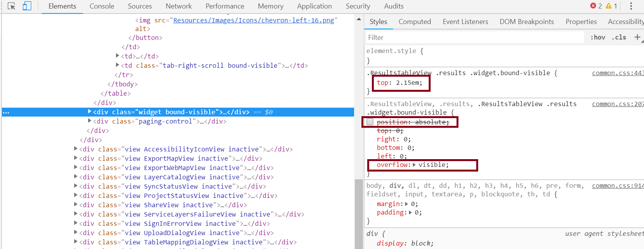The width and height of the screenshot is (644, 249).
Task: Expand the LayerCatalogView inactive div
Action: [76, 177]
